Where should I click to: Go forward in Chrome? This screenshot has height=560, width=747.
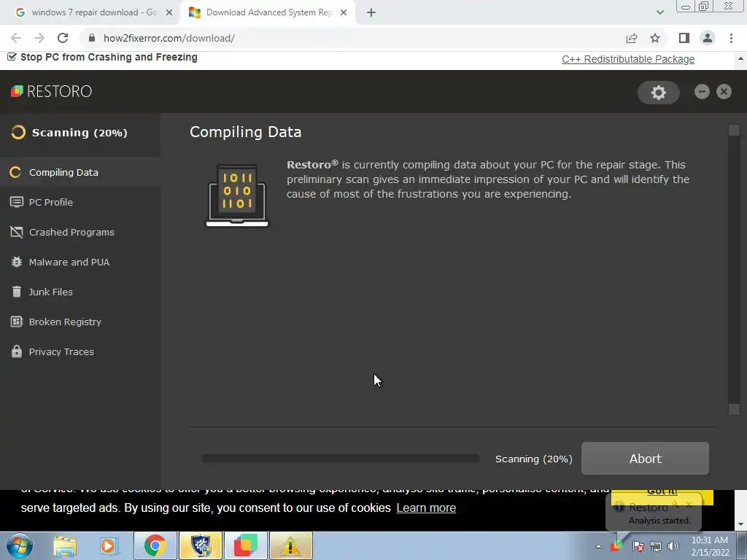(39, 38)
